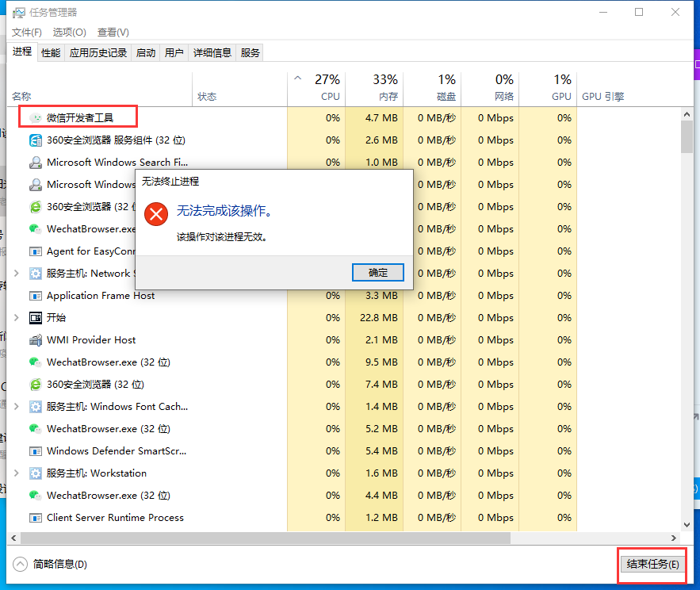Switch to the 用户 tab
Screen dimensions: 700x590
(x=174, y=52)
